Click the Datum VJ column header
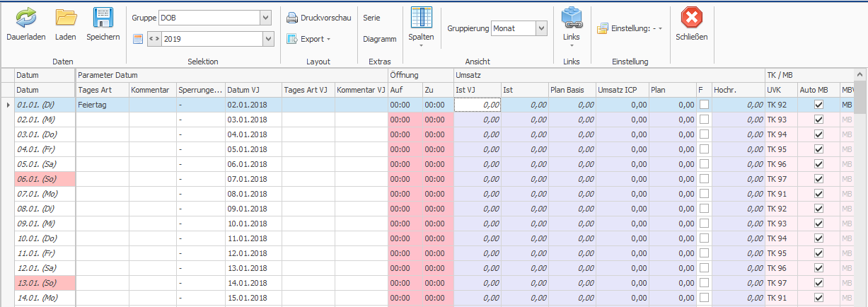 tap(253, 90)
